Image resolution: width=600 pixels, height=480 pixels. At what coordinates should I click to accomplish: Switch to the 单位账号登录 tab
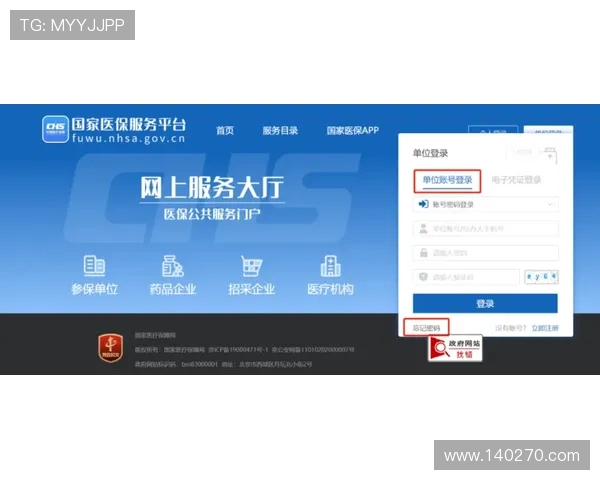pyautogui.click(x=447, y=180)
